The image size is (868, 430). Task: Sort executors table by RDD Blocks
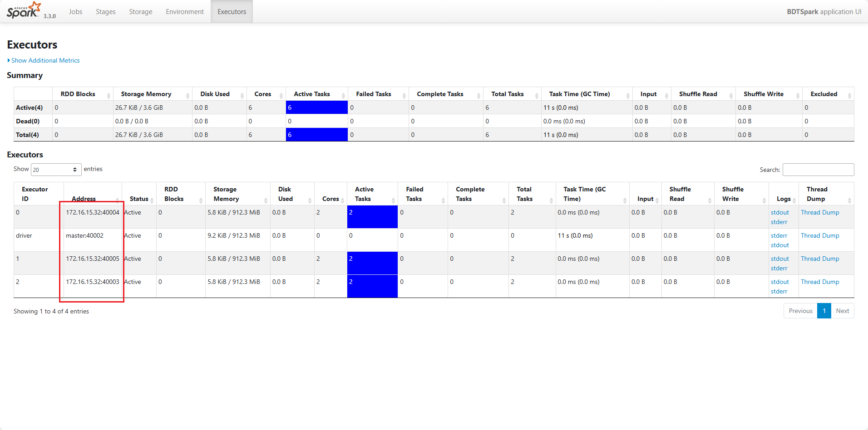(x=181, y=194)
